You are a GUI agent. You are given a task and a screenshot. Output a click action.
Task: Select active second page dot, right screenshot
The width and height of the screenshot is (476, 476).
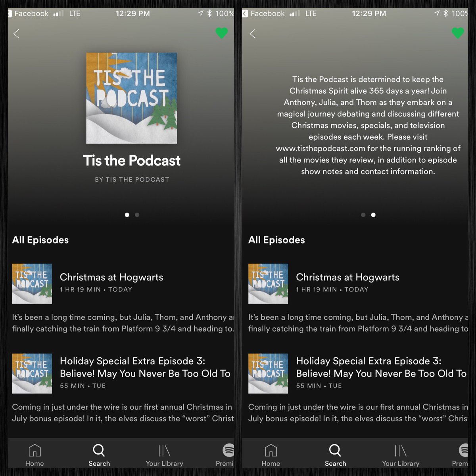point(373,215)
